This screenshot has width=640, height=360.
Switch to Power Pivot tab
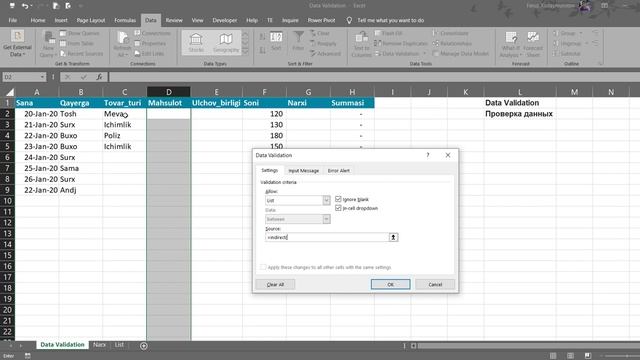tap(321, 20)
